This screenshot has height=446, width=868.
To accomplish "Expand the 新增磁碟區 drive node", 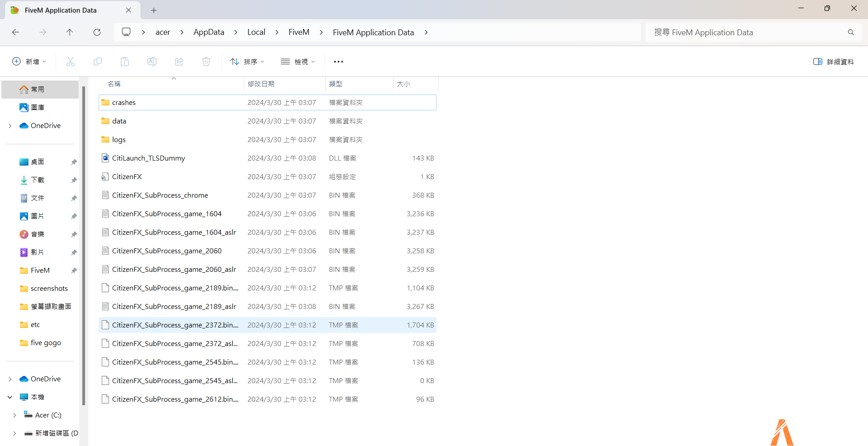I will tap(14, 433).
